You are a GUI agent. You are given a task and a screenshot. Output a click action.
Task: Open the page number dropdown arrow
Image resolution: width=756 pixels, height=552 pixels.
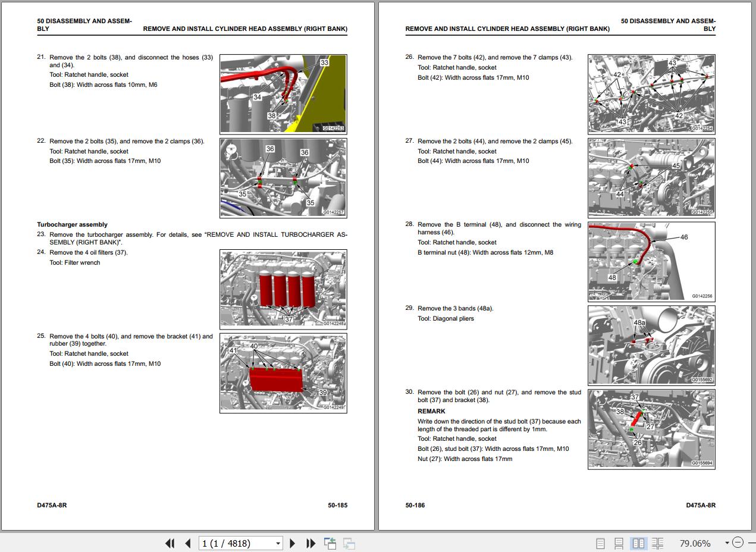(x=278, y=543)
